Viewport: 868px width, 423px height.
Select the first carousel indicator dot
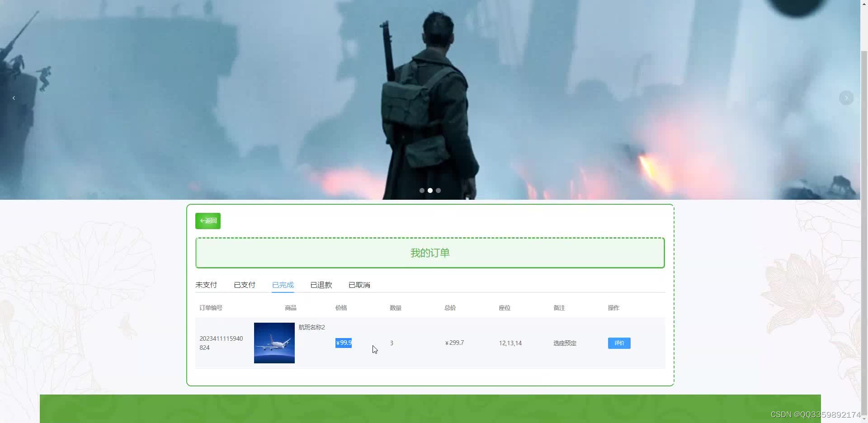[422, 190]
